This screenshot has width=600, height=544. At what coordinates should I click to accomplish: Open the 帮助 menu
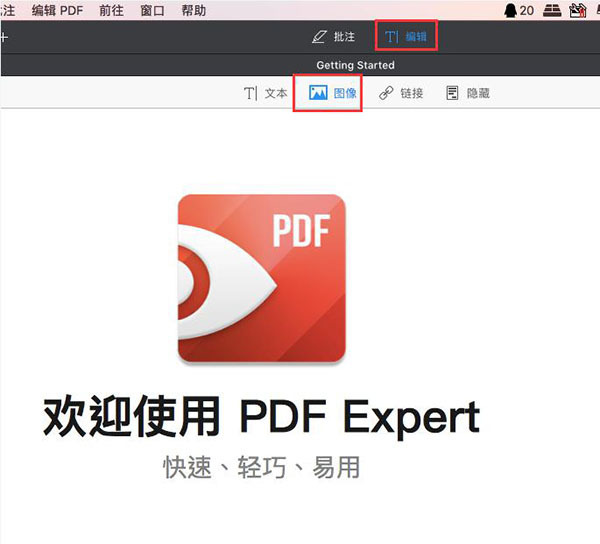pos(194,10)
